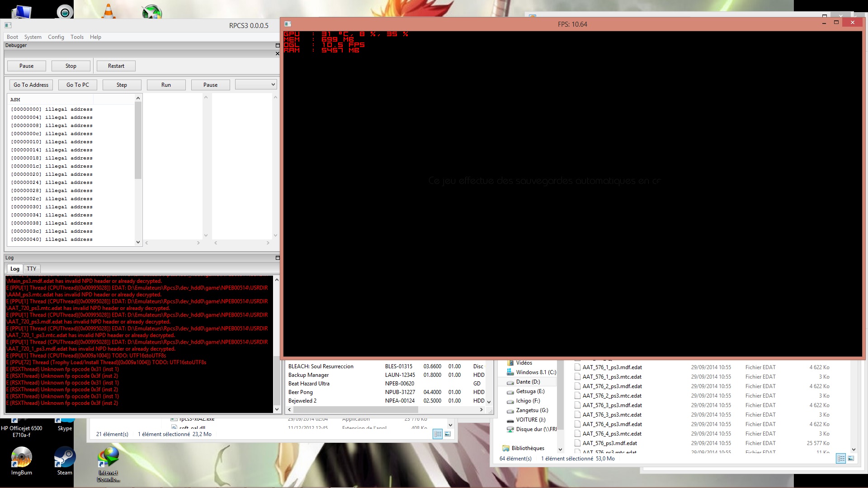Switch to the TTY tab

coord(31,269)
